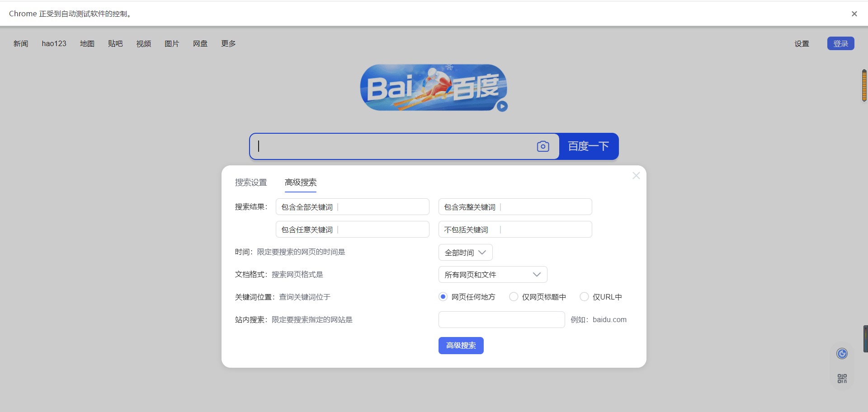Open the hao123 link
The image size is (868, 412).
pyautogui.click(x=54, y=44)
